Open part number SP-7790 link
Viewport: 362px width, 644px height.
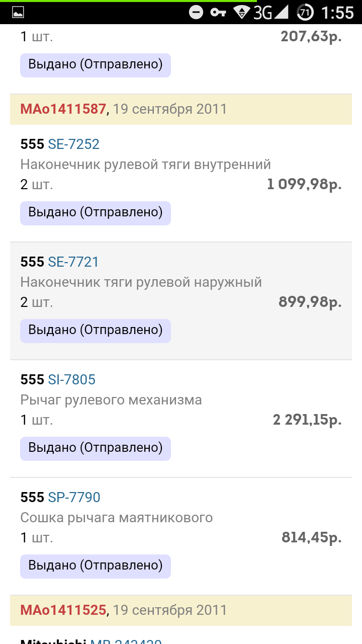point(74,498)
